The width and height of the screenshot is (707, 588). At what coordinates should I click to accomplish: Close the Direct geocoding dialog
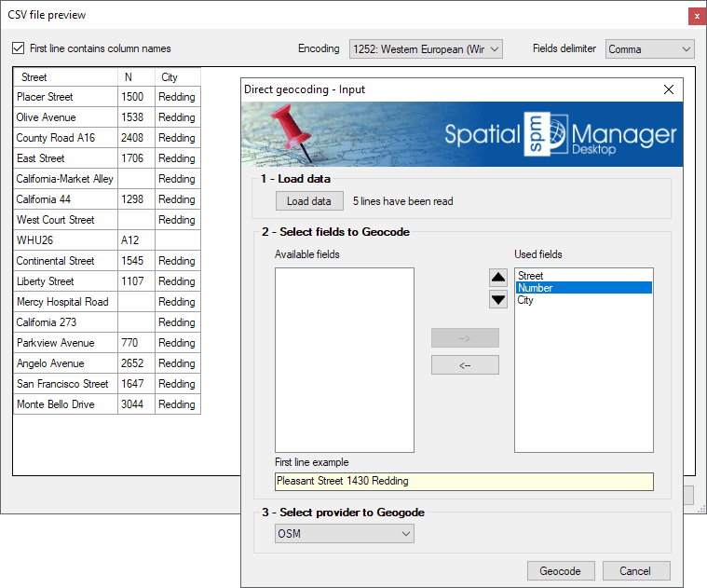coord(668,89)
